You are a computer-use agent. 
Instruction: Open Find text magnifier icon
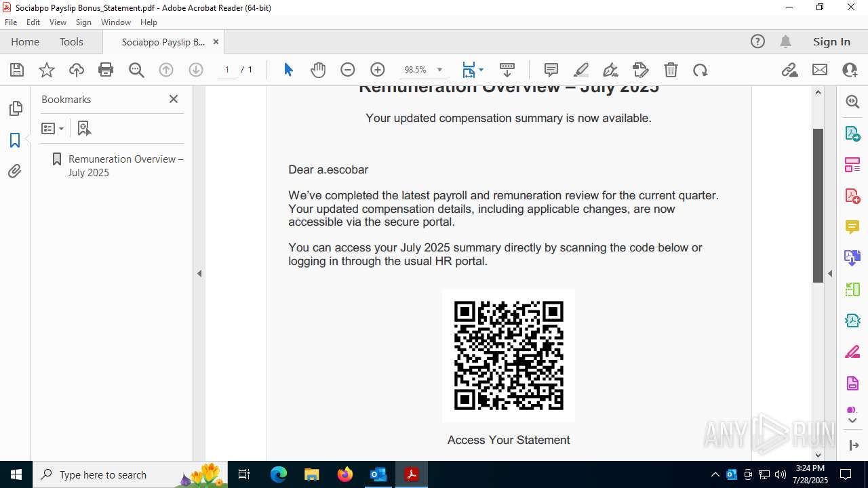pos(136,70)
